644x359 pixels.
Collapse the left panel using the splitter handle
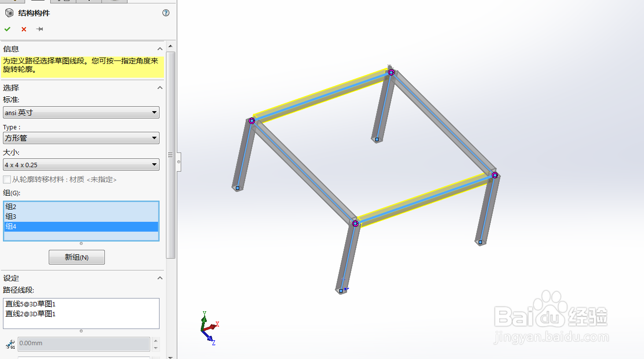(179, 162)
